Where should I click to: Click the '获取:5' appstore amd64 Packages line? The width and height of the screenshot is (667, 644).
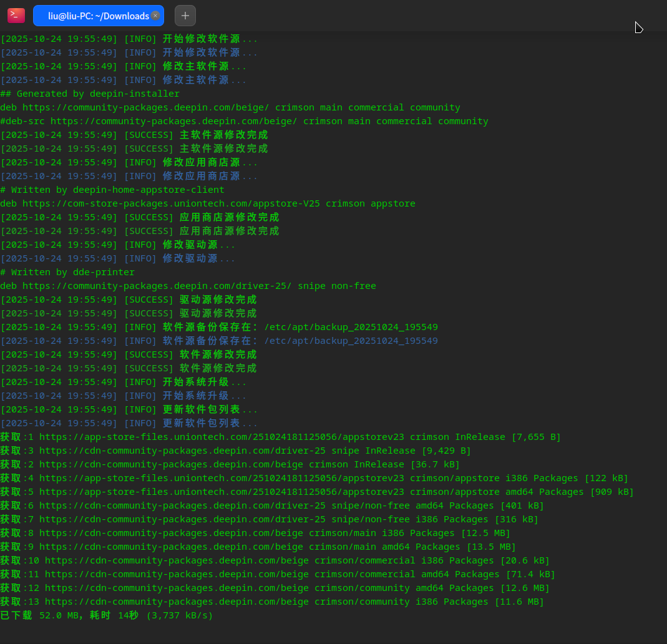pos(317,492)
